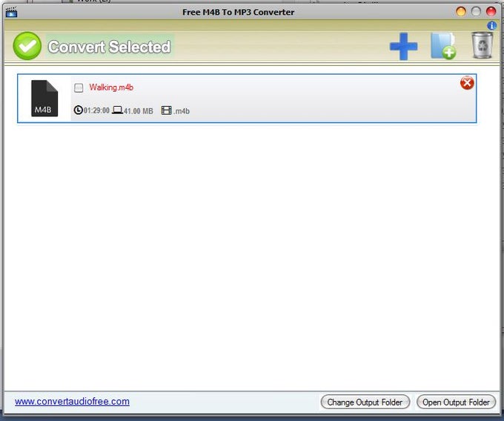Viewport: 504px width, 421px height.
Task: Close the converter with the red title button
Action: [491, 11]
